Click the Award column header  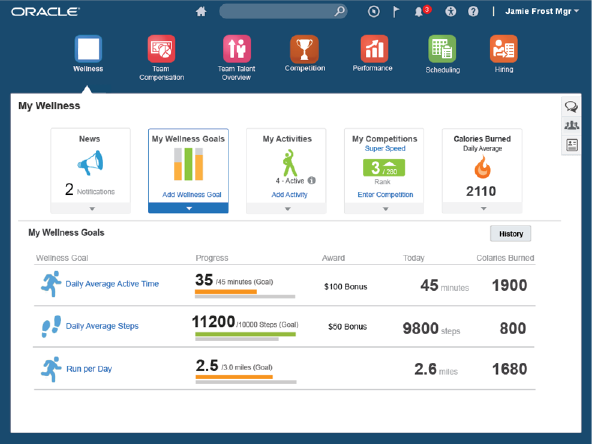[333, 258]
